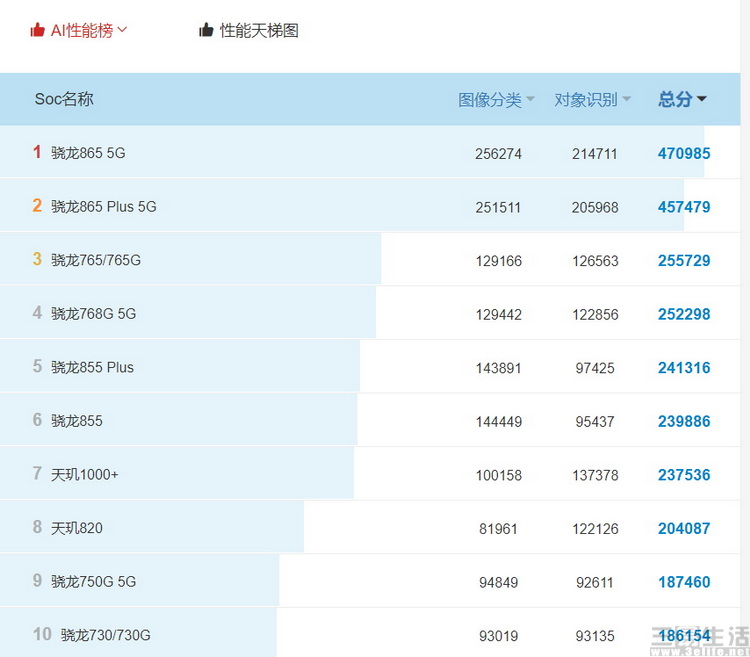Click image classification value 256274
The width and height of the screenshot is (750, 657).
[498, 154]
